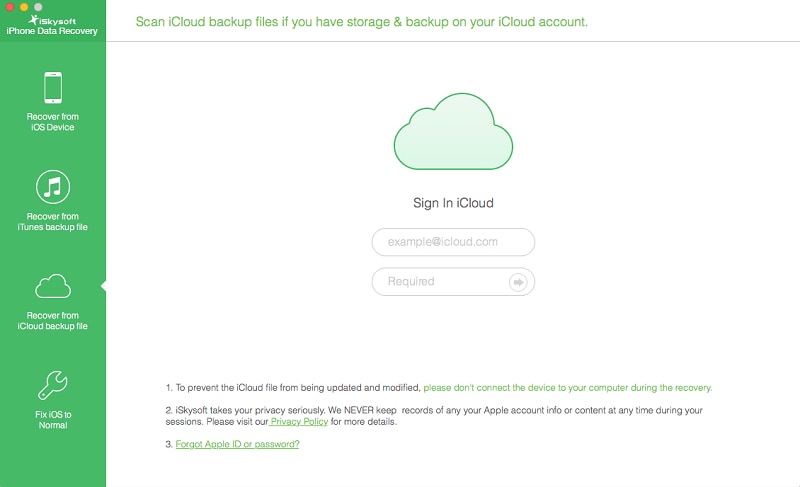Close the window with red button

(10, 7)
